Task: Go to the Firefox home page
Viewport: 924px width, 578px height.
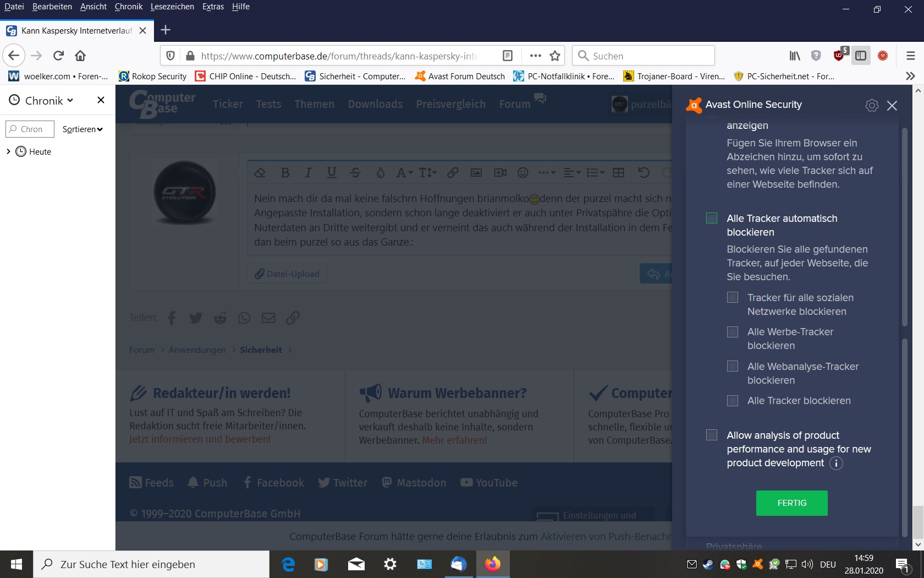Action: tap(80, 56)
